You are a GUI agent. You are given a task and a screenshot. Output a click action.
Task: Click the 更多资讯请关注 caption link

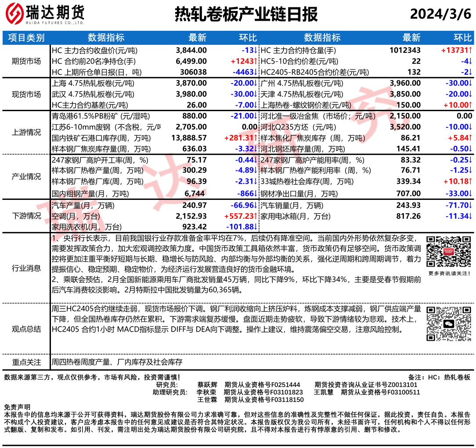pyautogui.click(x=448, y=274)
